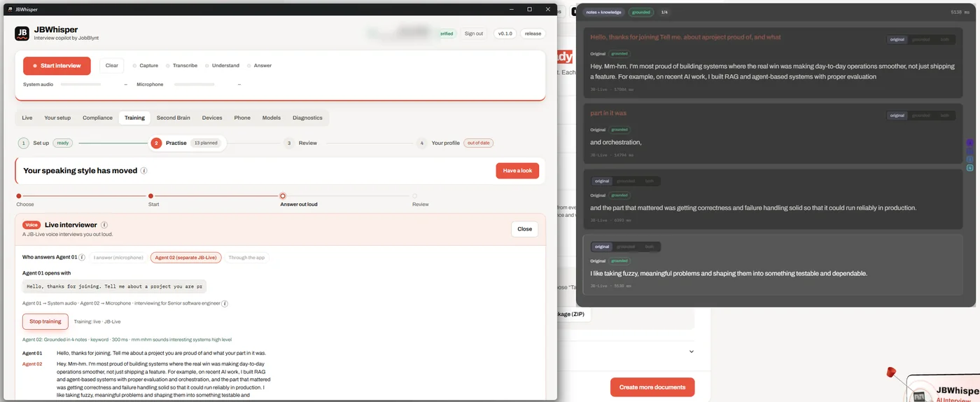The width and height of the screenshot is (980, 402).
Task: Click the info icon after 'Senior software engineer'
Action: [x=225, y=303]
